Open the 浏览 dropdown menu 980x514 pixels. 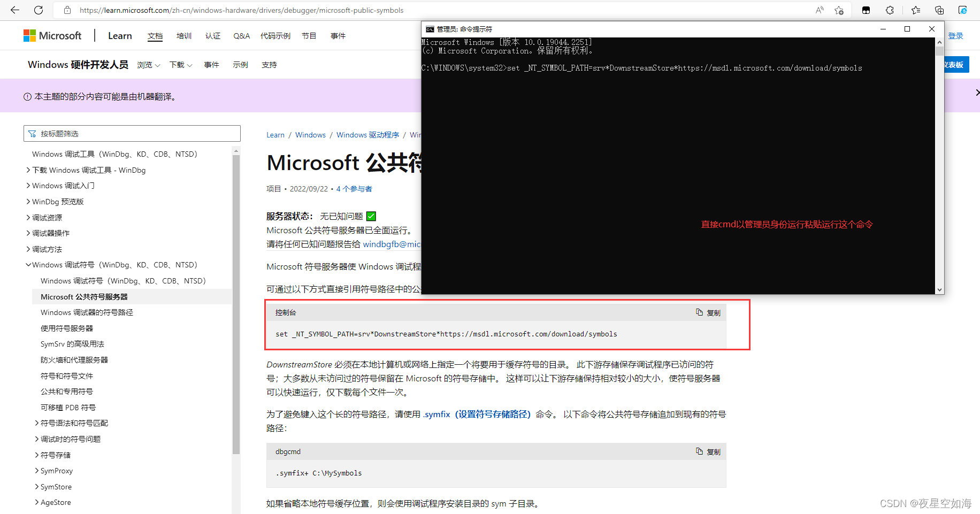148,64
